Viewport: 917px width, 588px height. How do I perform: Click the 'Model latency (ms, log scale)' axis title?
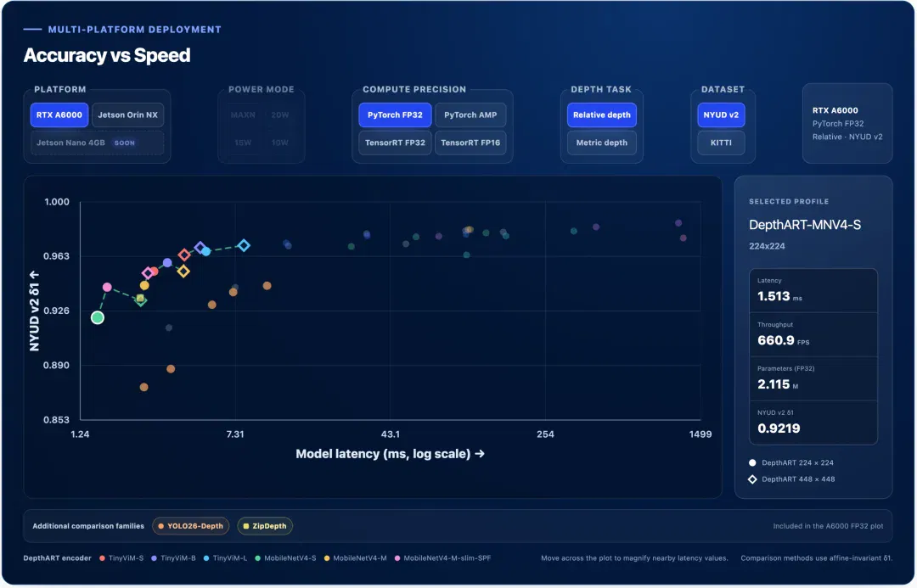coord(390,454)
